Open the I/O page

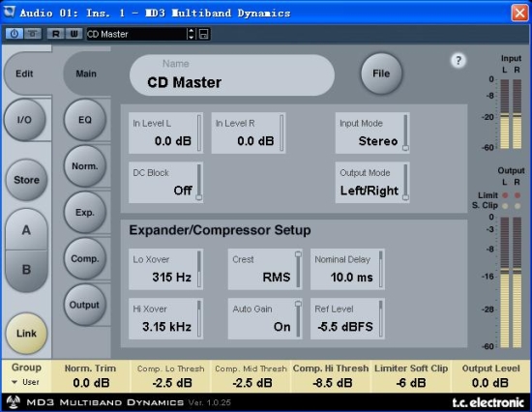pos(24,120)
